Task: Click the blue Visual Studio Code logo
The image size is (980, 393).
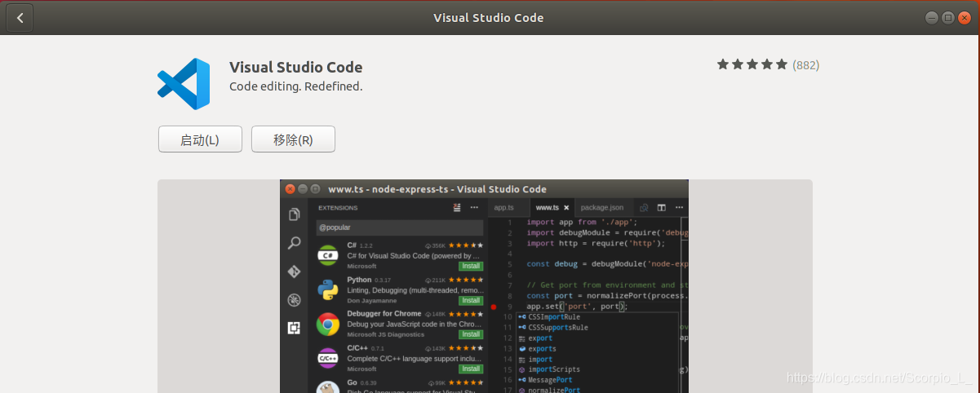Action: [184, 83]
